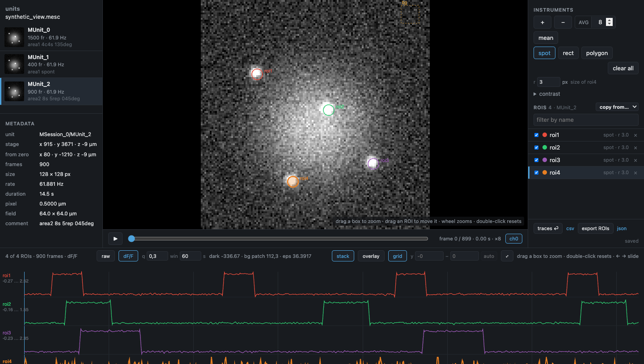This screenshot has width=644, height=364.
Task: Click the q percentile input field
Action: 157,256
